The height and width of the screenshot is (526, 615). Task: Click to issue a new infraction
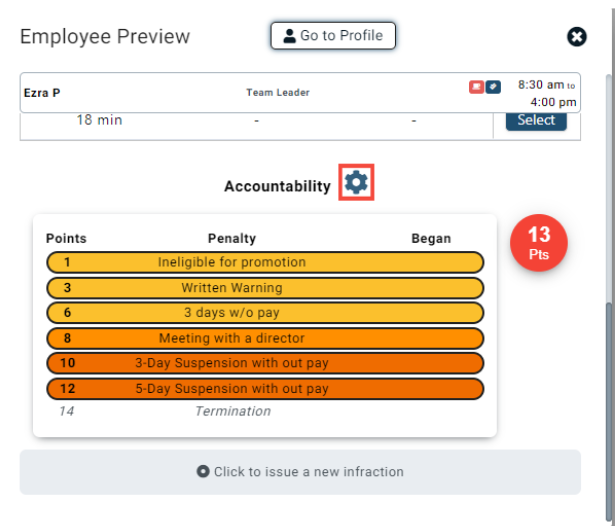click(x=300, y=472)
